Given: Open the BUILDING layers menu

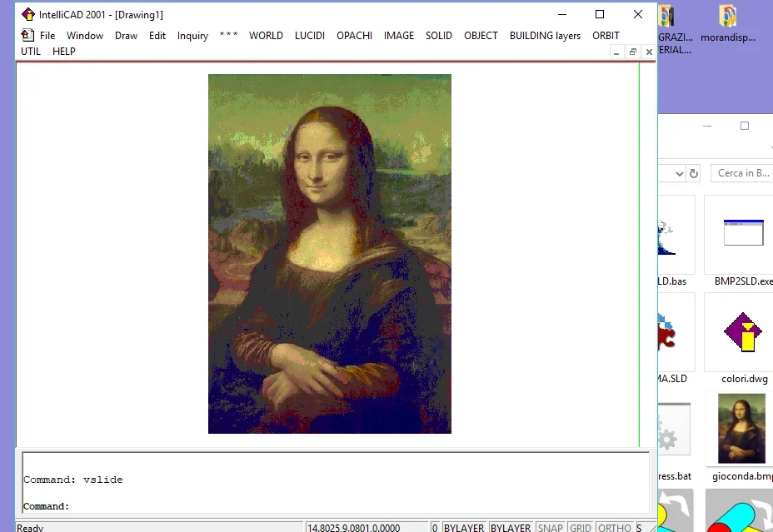Looking at the screenshot, I should click(x=545, y=36).
